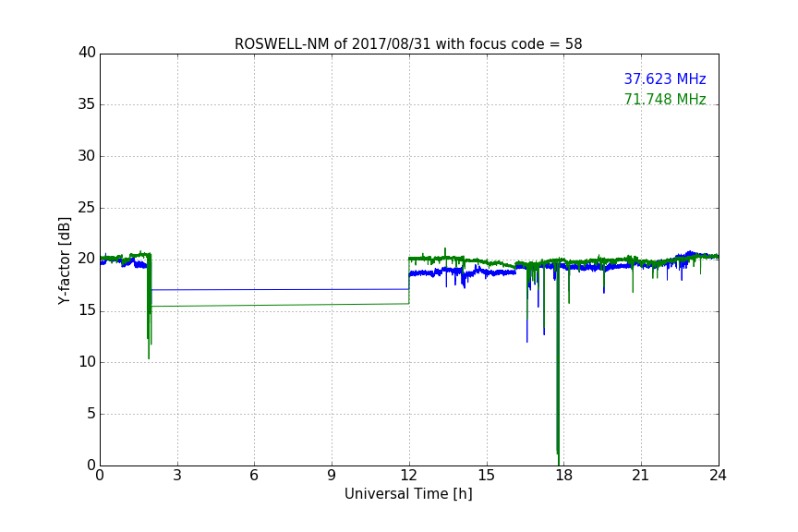798x532 pixels.
Task: Click the 'Universal Time [h]' axis label
Action: pos(408,494)
